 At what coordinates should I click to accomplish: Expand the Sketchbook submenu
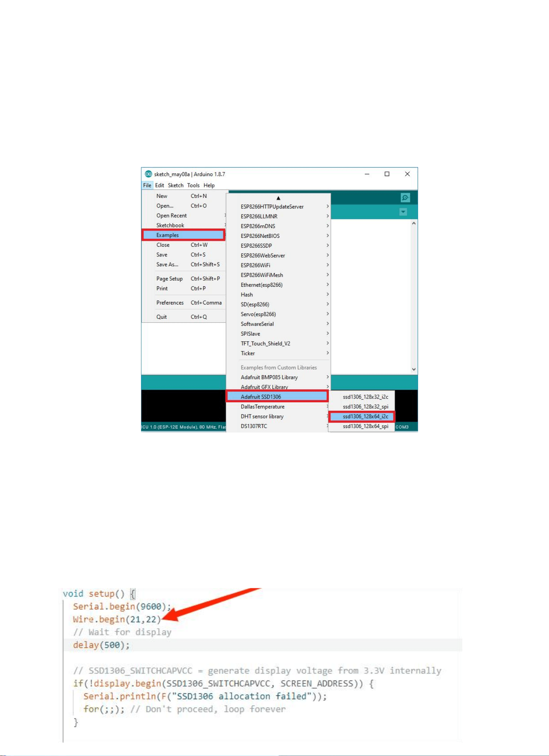pos(184,225)
